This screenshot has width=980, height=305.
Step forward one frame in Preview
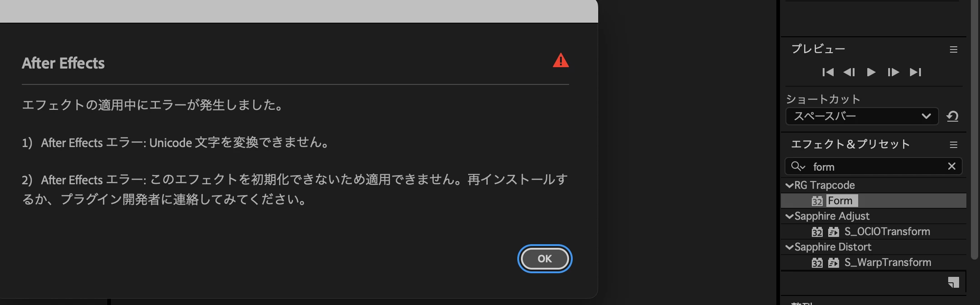pos(893,72)
